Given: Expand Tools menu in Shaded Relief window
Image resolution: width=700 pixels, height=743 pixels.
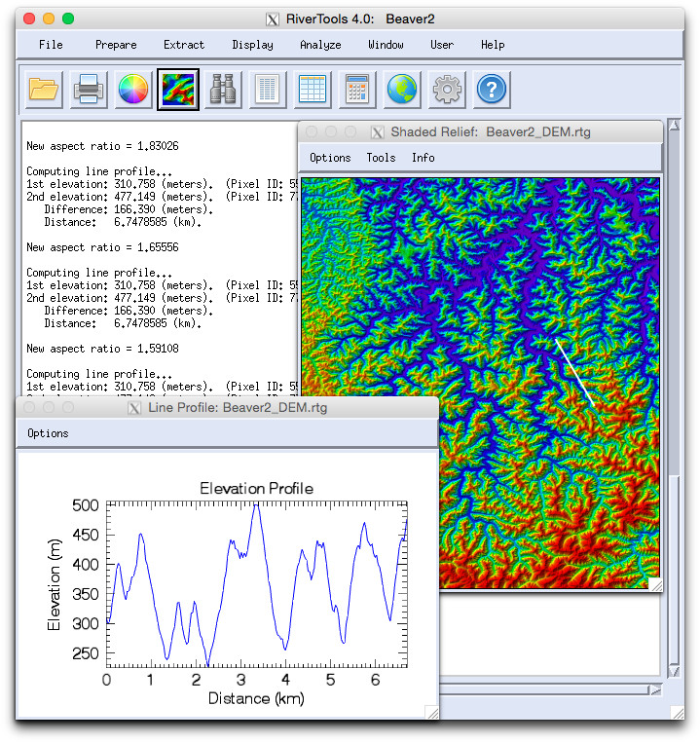Looking at the screenshot, I should click(x=381, y=158).
